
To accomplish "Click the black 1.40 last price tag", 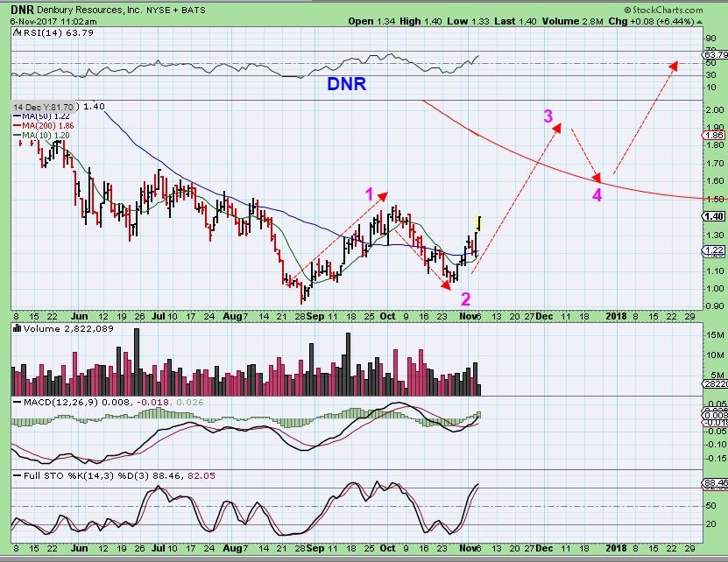I will pos(713,216).
